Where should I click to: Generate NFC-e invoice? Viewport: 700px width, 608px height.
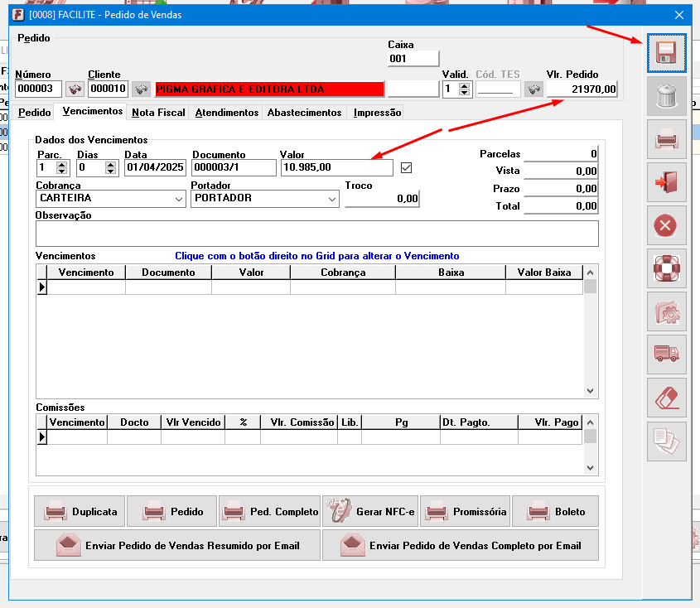point(370,511)
